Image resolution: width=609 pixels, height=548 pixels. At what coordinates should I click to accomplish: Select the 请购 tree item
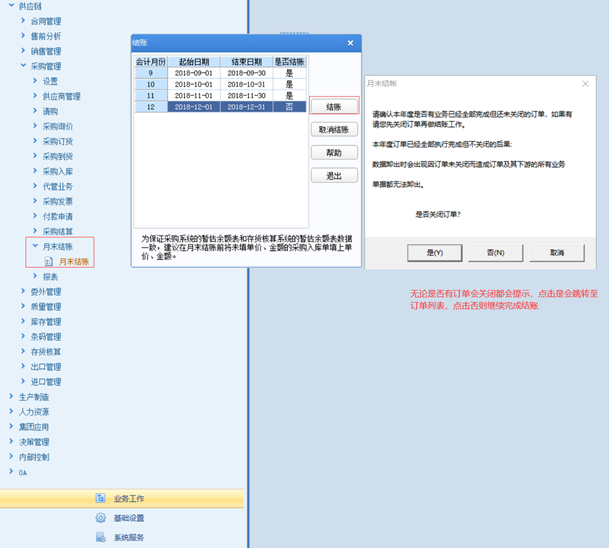coord(50,111)
